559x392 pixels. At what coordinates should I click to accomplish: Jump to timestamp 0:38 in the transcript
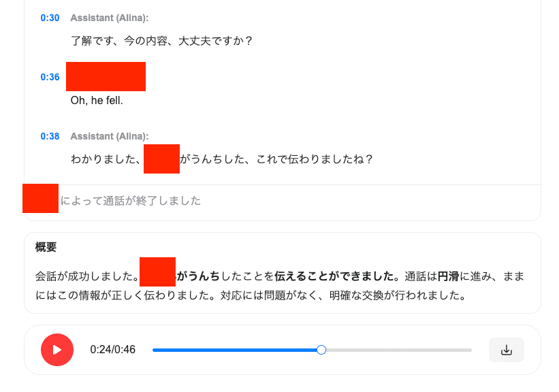click(50, 136)
